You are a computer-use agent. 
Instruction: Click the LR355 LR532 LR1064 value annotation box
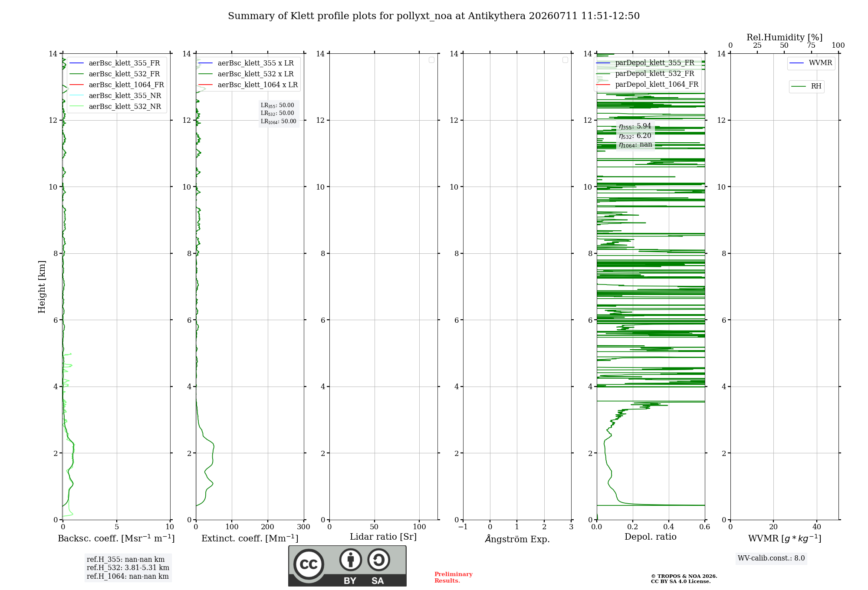tap(279, 113)
